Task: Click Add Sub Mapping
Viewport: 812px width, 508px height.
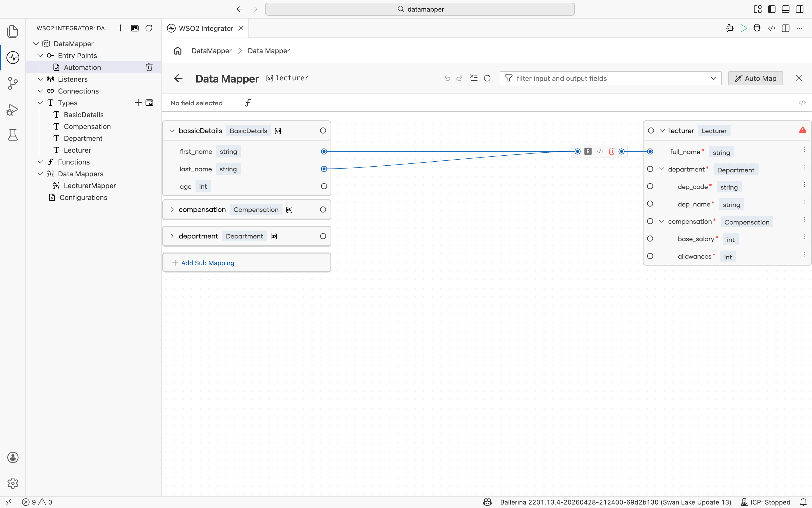Action: click(247, 263)
